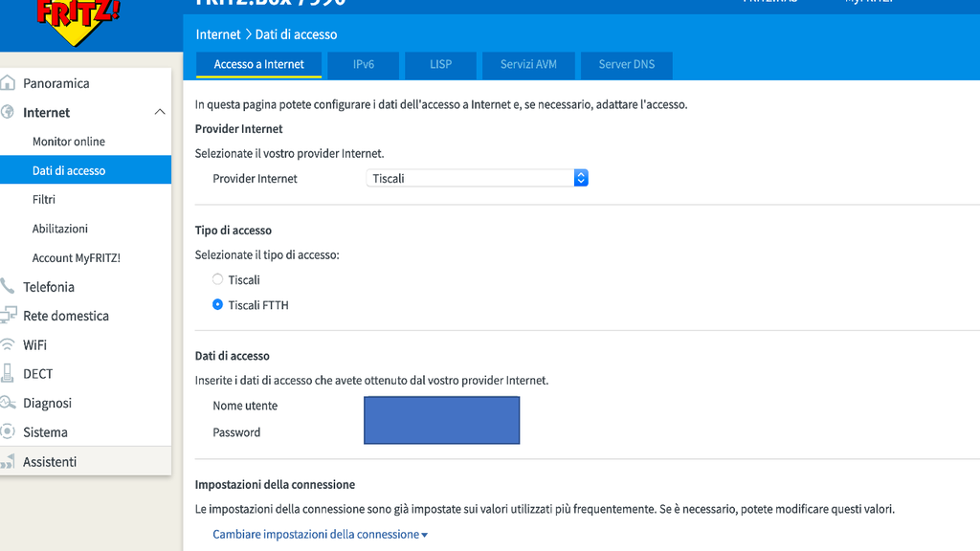980x551 pixels.
Task: Click the Nome utente label
Action: [x=245, y=406]
